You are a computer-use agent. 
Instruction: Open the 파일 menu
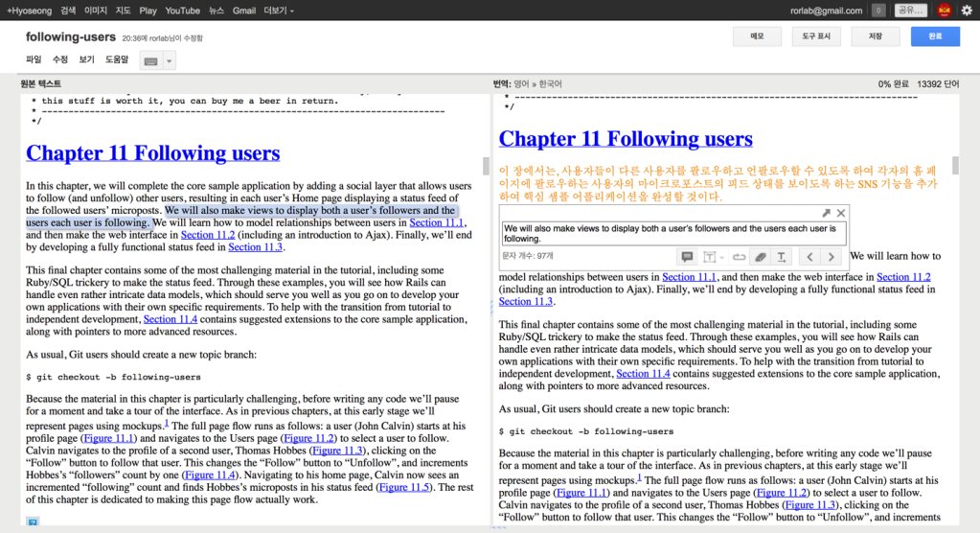pos(34,59)
